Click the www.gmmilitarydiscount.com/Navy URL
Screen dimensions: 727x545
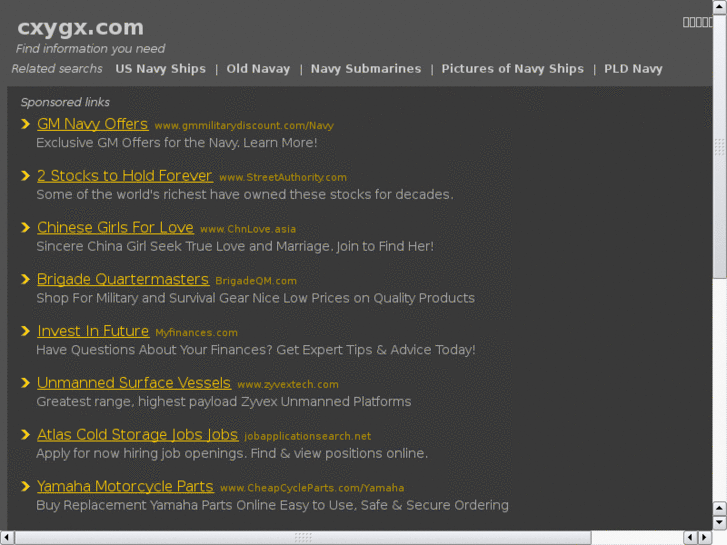point(244,126)
